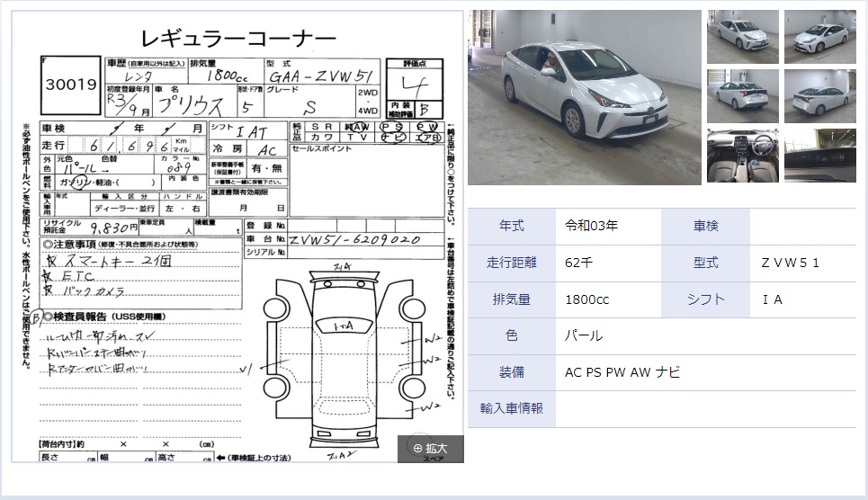Open the last thumbnail in bottom row
The height and width of the screenshot is (500, 868).
pos(819,156)
